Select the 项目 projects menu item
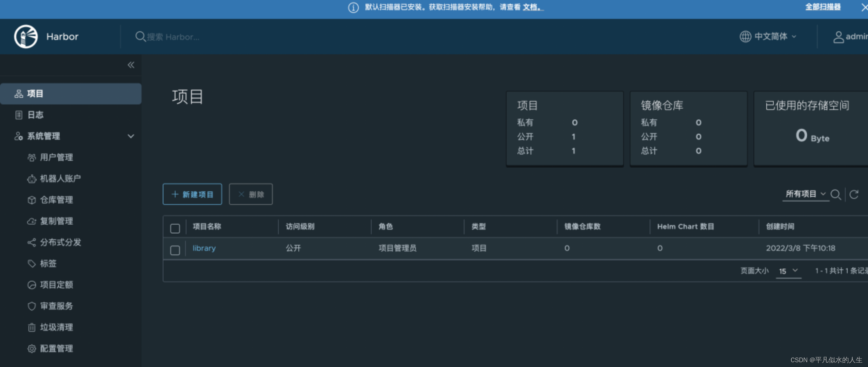The image size is (868, 367). click(35, 94)
